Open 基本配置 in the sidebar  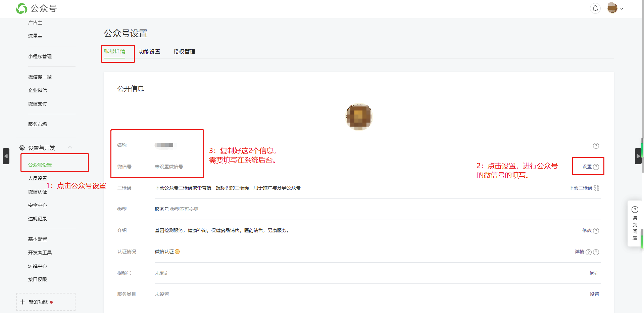click(x=38, y=239)
